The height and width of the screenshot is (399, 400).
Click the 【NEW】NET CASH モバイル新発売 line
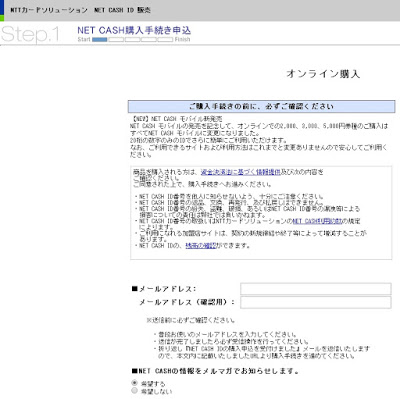[176, 119]
